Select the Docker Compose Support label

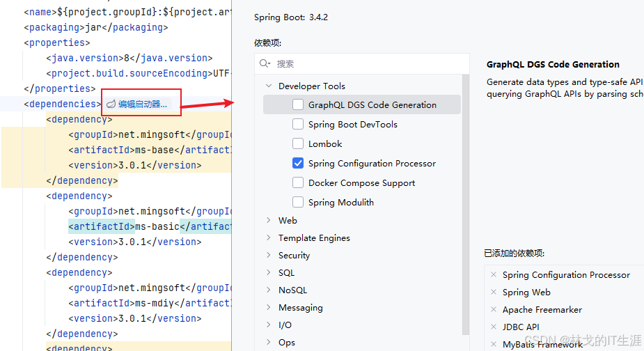click(361, 183)
